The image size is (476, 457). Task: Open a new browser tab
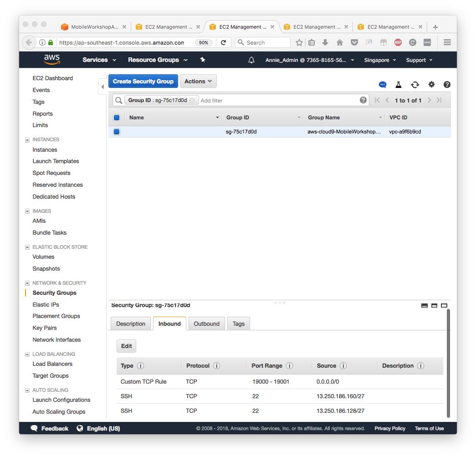(x=435, y=27)
